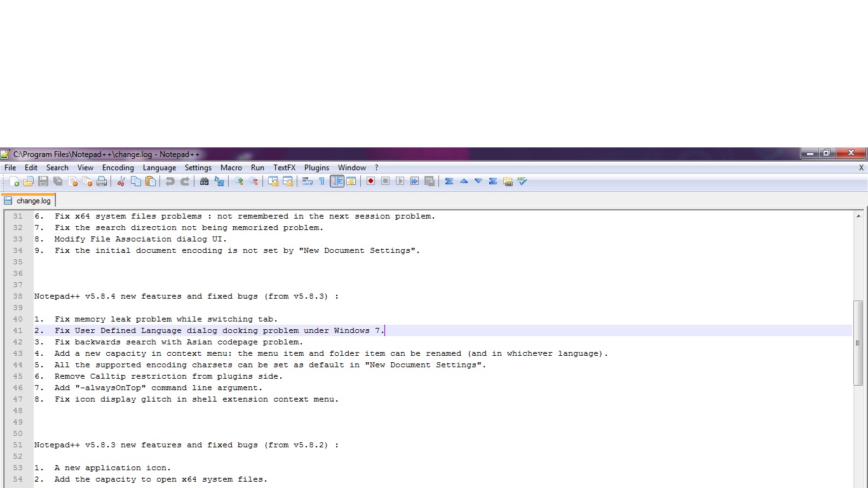This screenshot has height=488, width=868.
Task: Zoom out using the magnifier minus icon
Action: [254, 182]
